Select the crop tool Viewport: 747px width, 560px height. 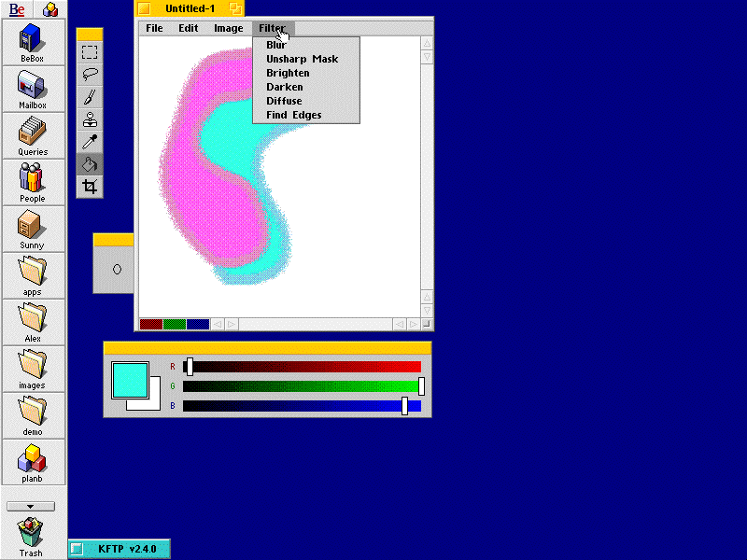90,186
